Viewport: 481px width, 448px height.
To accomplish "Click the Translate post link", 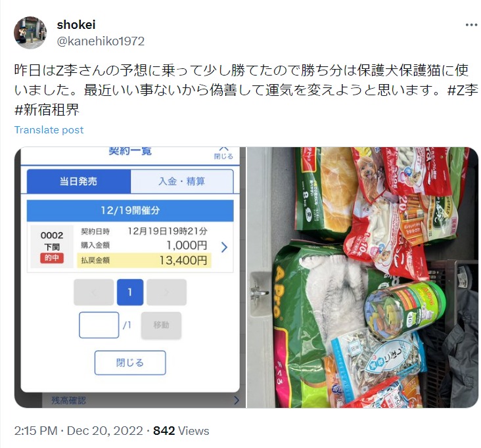I will coord(49,129).
